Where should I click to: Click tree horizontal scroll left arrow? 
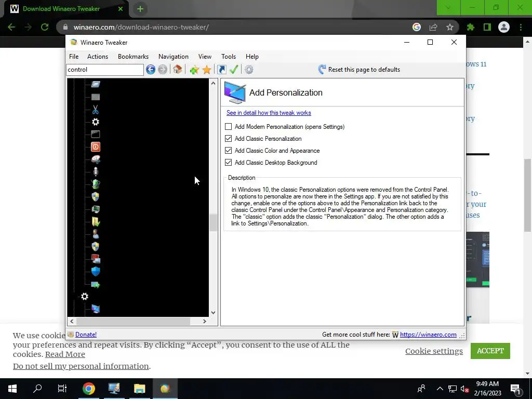tap(72, 321)
